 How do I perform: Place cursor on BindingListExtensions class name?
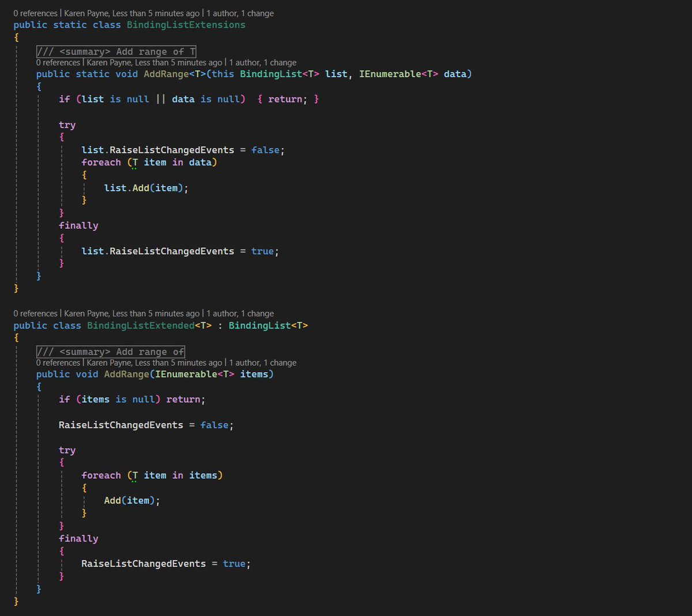[186, 25]
